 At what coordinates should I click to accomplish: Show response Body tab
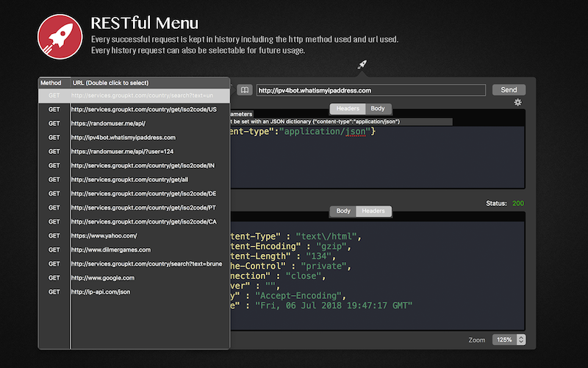(343, 211)
